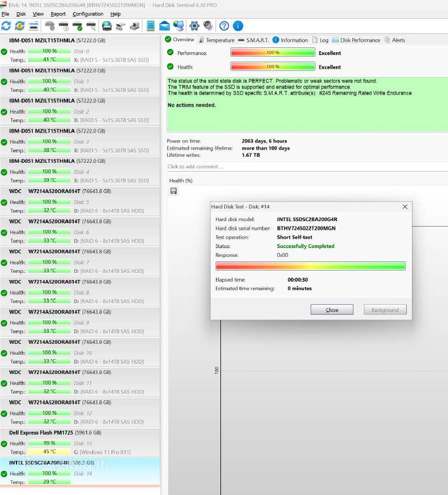Click the blue refresh arrows toolbar icon

6,26
